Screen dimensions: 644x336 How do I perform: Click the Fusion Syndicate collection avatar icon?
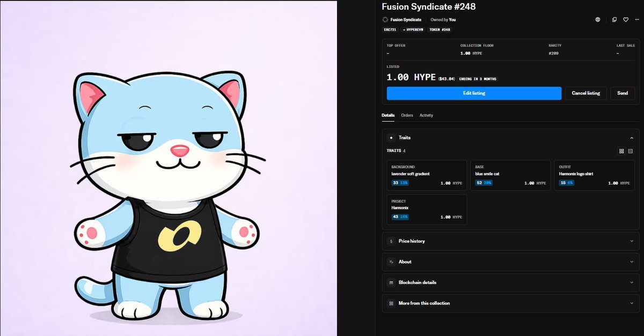[385, 20]
